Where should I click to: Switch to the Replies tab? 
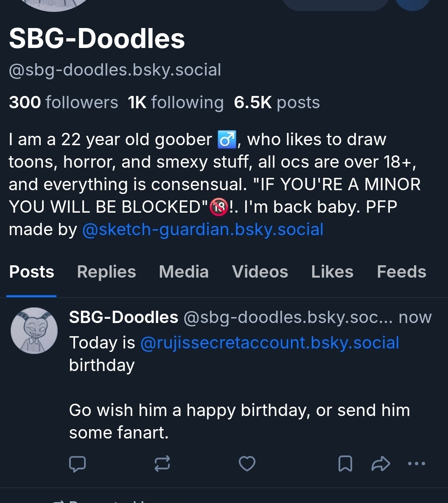[106, 272]
